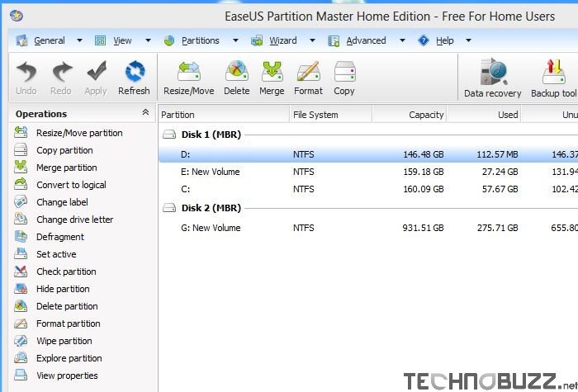This screenshot has width=578, height=392.
Task: Open the Partitions menu
Action: 201,40
